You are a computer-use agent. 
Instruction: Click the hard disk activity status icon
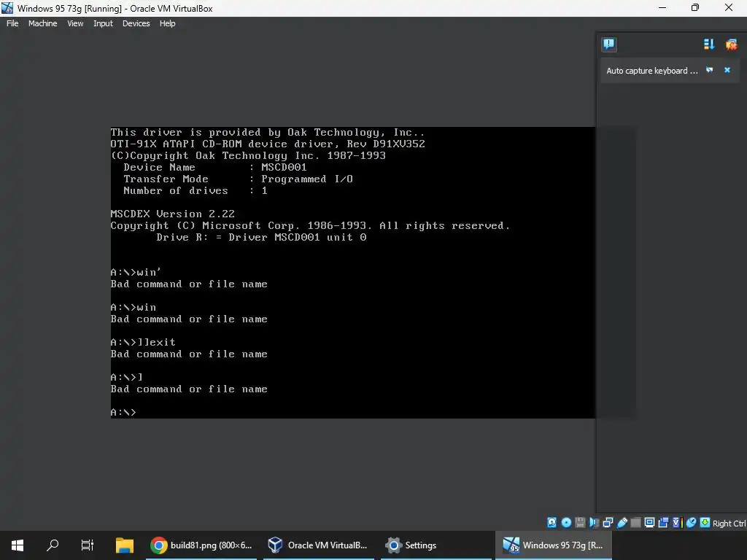(551, 522)
